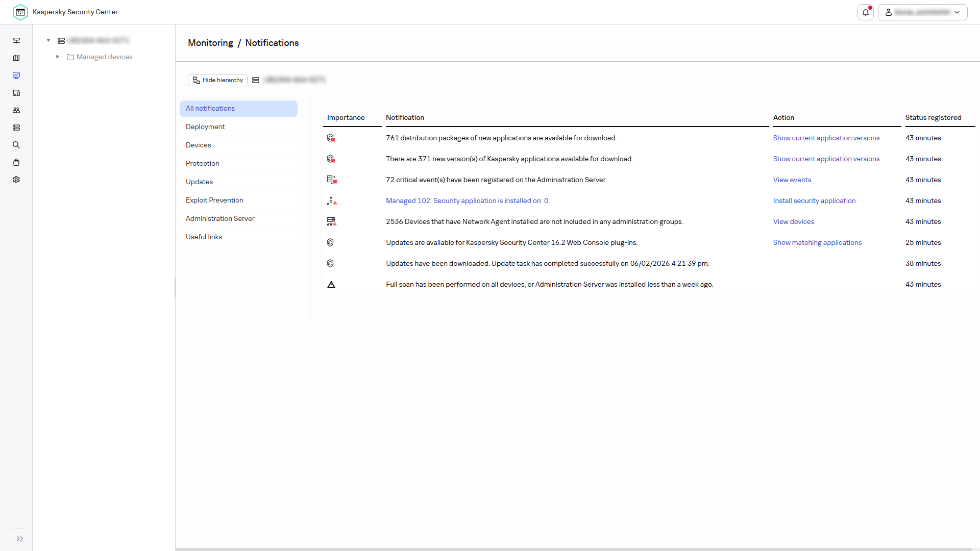This screenshot has width=980, height=551.
Task: Open the Updates notifications category
Action: click(x=238, y=182)
